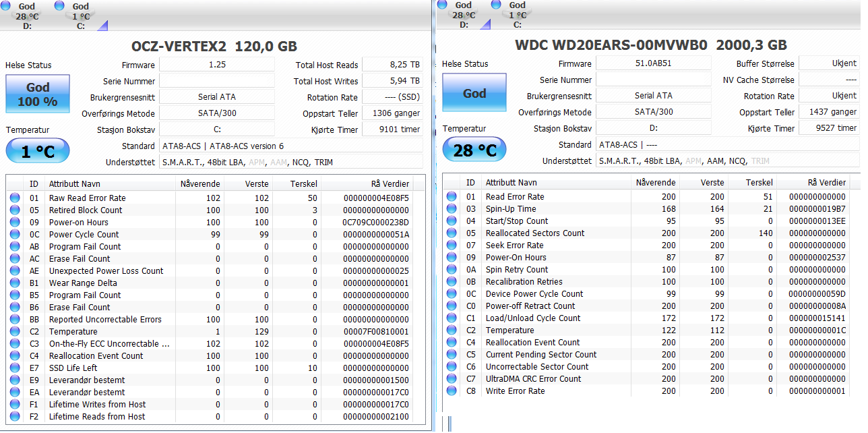868x433 pixels.
Task: Click status orb for Reallocated Sectors Count
Action: pos(452,233)
